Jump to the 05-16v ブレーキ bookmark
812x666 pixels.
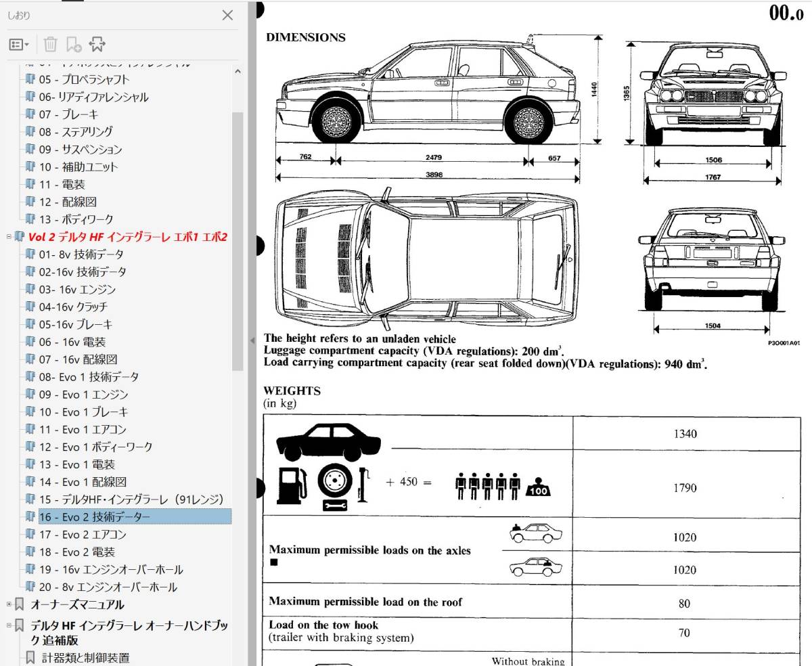(76, 325)
